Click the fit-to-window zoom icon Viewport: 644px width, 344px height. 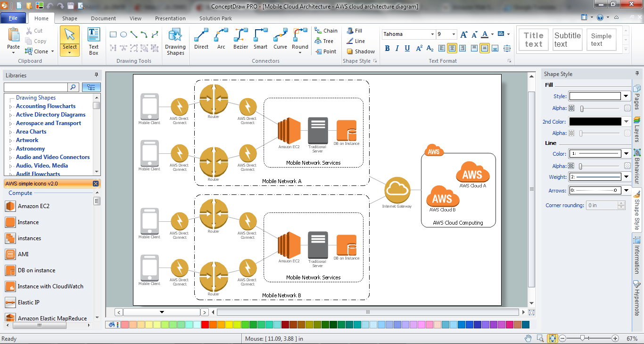[553, 338]
